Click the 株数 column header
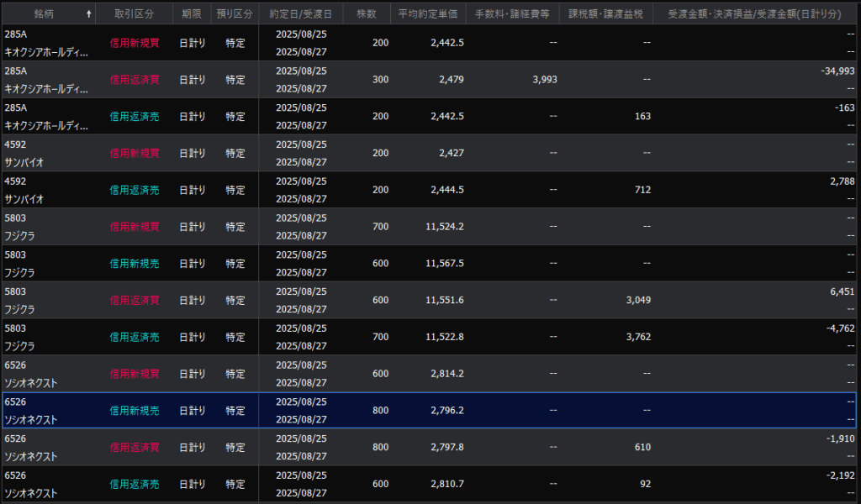The width and height of the screenshot is (861, 504). point(367,14)
